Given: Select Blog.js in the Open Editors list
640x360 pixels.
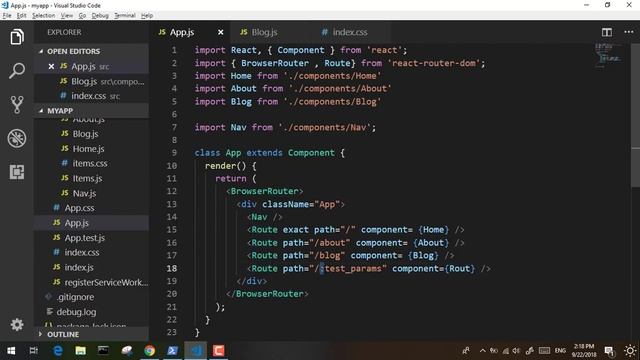Looking at the screenshot, I should 91,81.
